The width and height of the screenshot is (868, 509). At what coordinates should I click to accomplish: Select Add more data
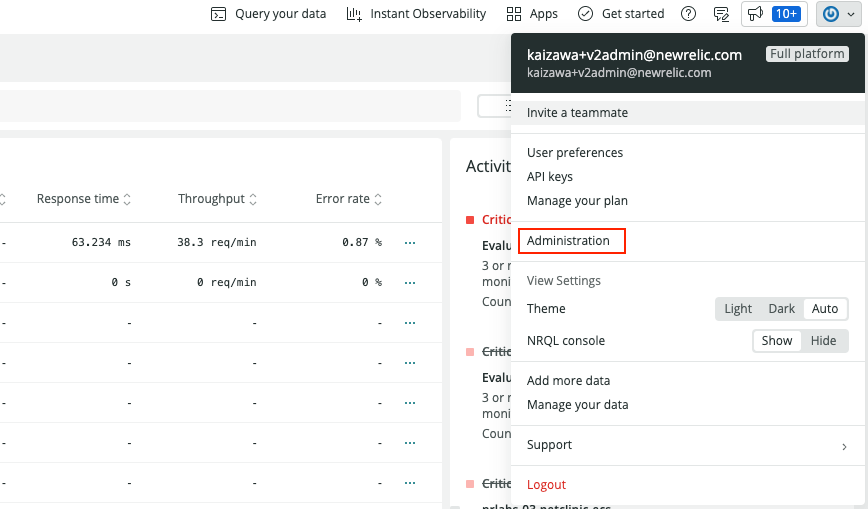click(x=569, y=381)
